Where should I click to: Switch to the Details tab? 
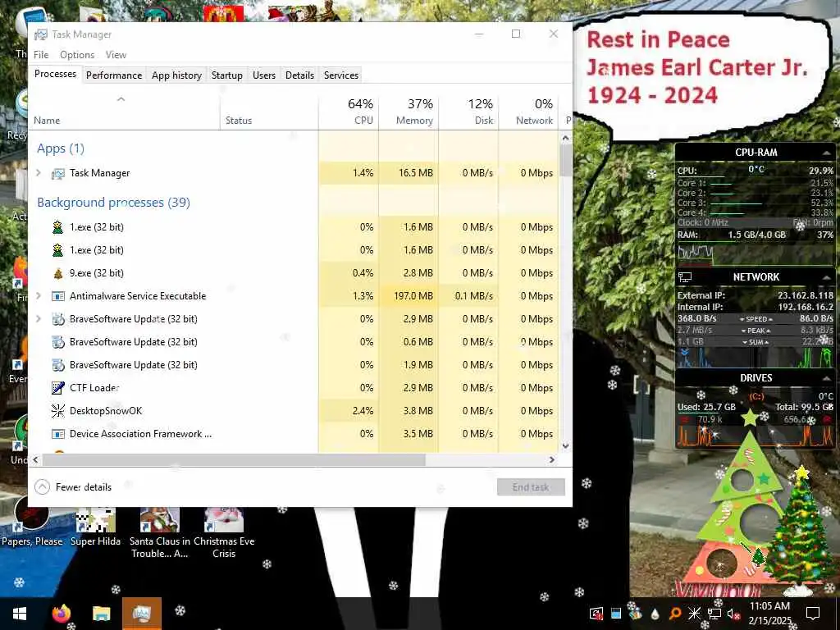(299, 75)
